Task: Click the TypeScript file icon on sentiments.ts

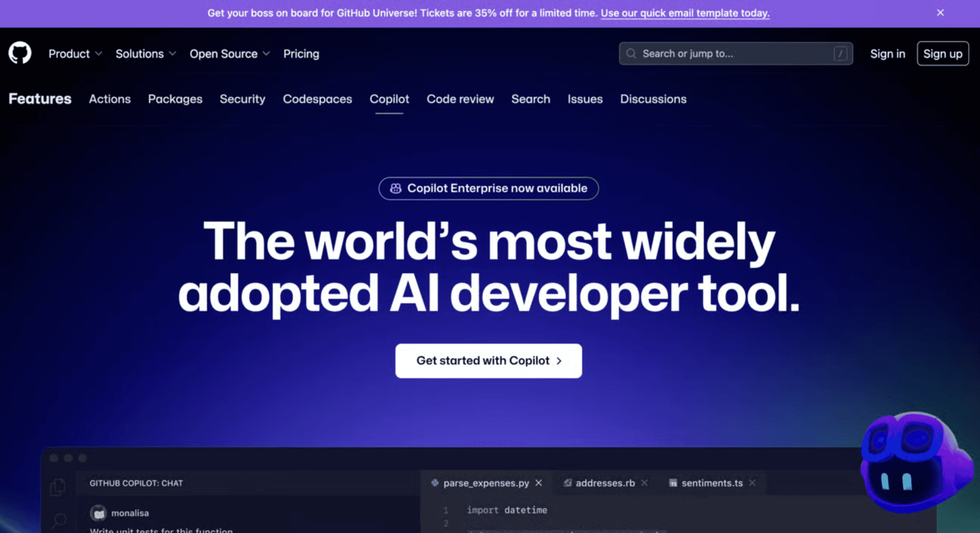Action: pos(673,483)
